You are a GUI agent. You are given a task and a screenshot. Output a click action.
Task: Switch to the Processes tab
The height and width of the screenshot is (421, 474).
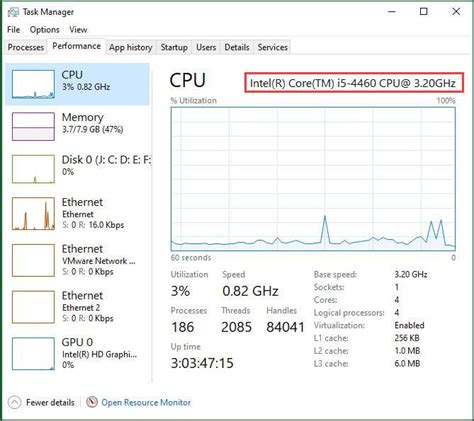26,47
